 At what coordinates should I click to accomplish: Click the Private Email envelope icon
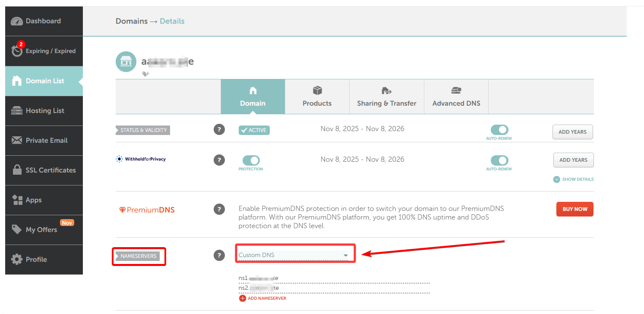(17, 140)
